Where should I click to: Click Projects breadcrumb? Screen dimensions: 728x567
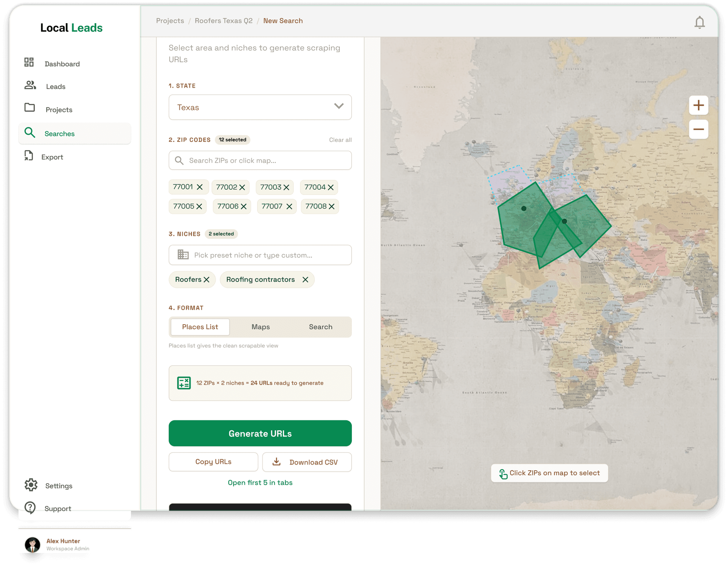[170, 21]
